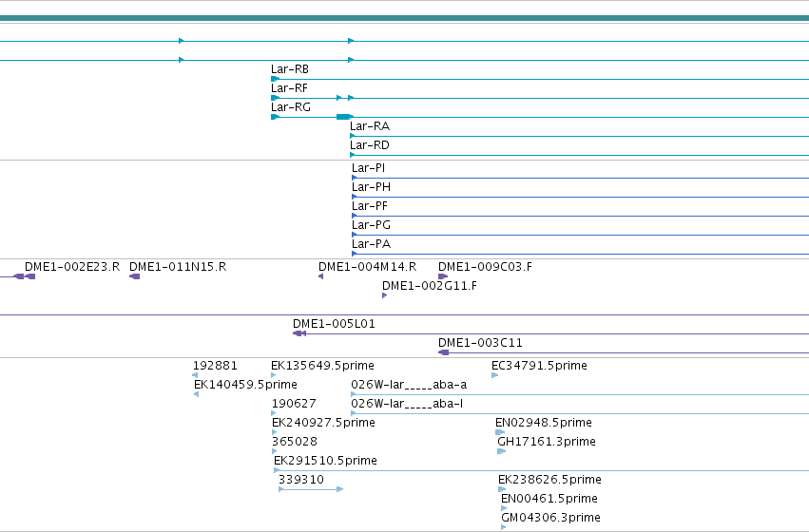Select the EK140459.5prime EST label

point(245,385)
